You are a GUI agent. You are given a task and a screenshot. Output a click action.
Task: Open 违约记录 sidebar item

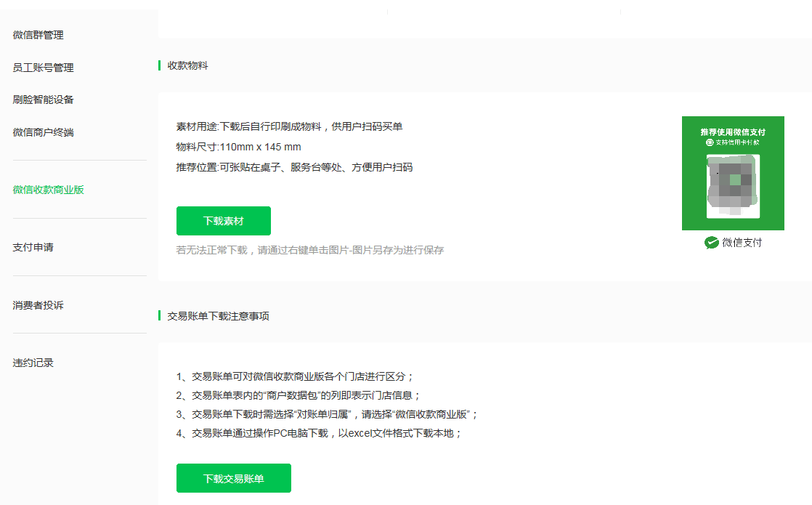(x=33, y=363)
